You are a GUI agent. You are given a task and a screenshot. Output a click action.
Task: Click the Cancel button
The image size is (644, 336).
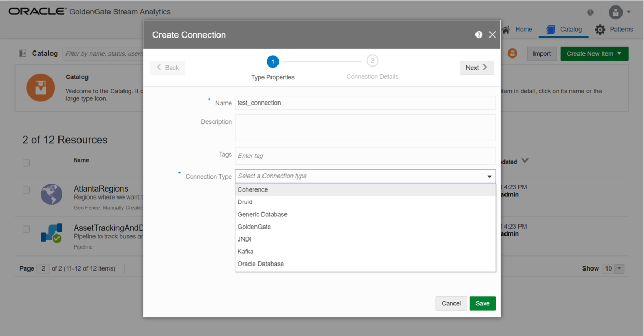[x=451, y=303]
